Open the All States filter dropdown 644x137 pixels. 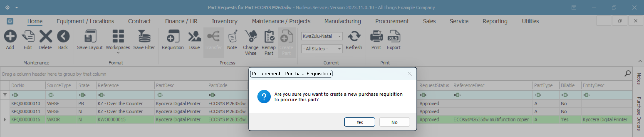coord(339,49)
